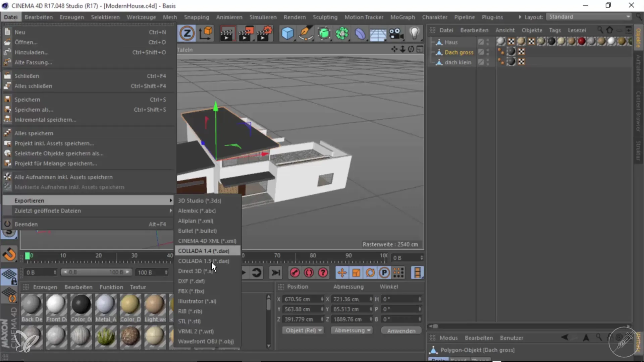Open the Tags menu in Object Manager
Screen dimensions: 644x362
[x=555, y=30]
